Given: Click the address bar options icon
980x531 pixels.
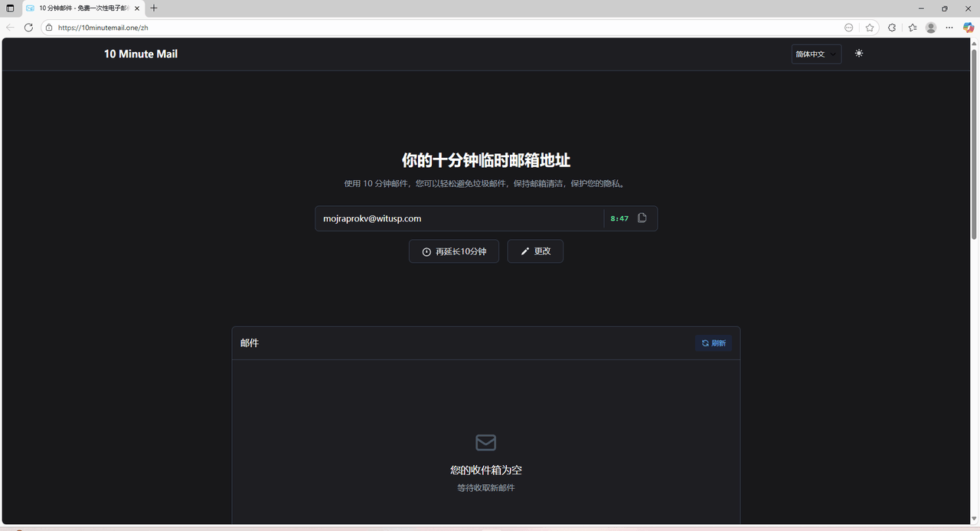Looking at the screenshot, I should 848,27.
